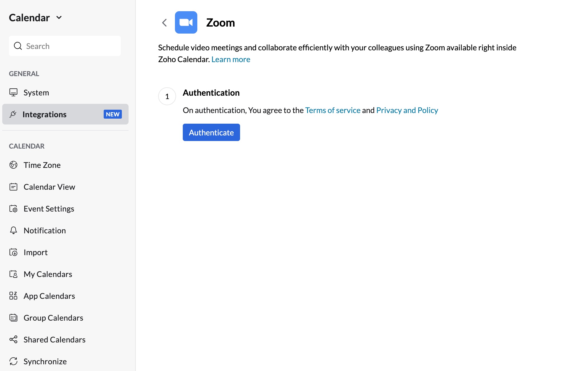Open My Calendars
588x371 pixels.
coord(65,274)
